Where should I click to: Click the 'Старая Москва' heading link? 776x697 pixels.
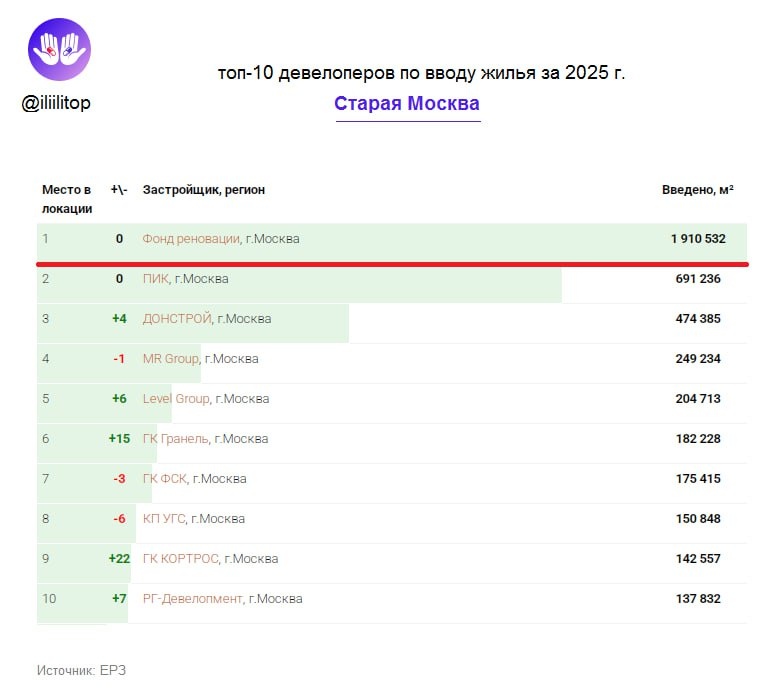click(407, 103)
